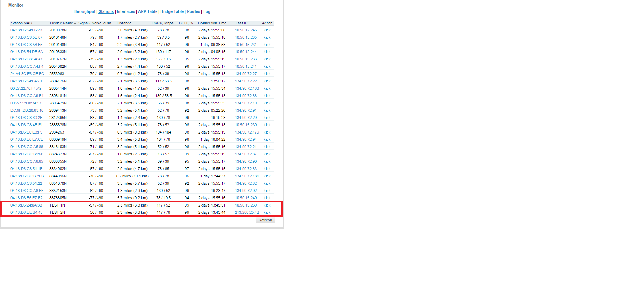This screenshot has width=644, height=299.
Task: Open the Bridge Table tab
Action: click(x=172, y=11)
